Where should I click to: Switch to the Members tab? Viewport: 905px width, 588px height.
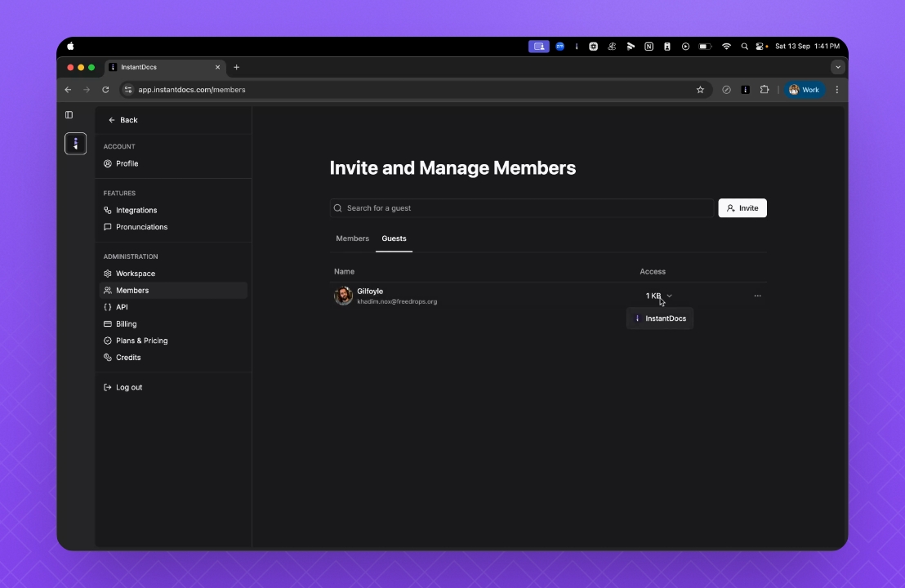pos(352,238)
